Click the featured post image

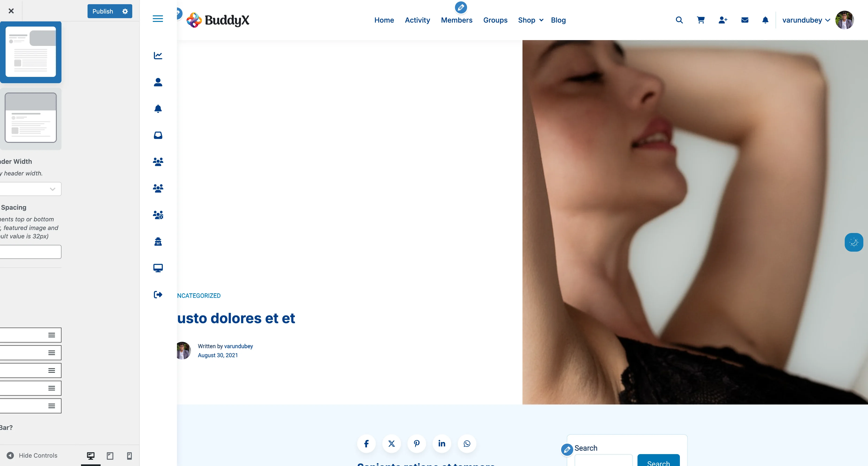[x=695, y=222]
